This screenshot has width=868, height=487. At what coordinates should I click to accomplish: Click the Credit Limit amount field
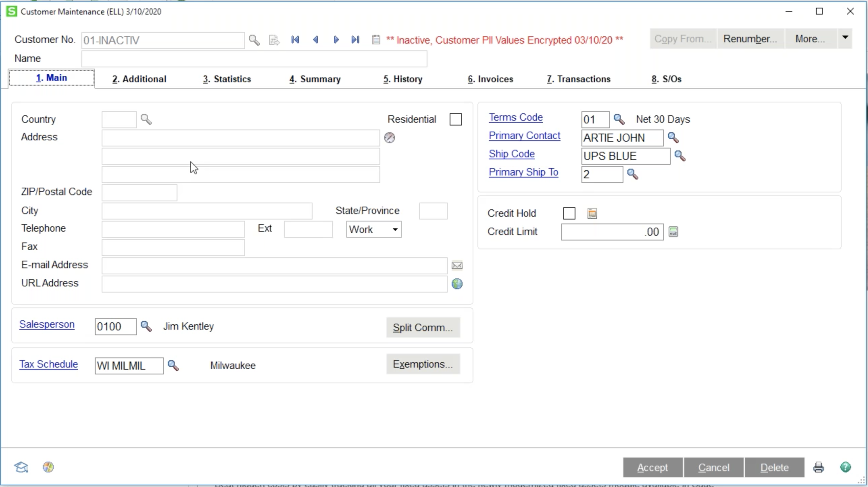612,232
